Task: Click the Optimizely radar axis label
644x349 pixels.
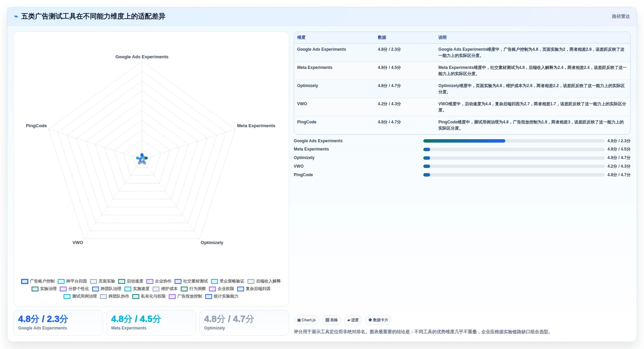Action: click(x=212, y=243)
